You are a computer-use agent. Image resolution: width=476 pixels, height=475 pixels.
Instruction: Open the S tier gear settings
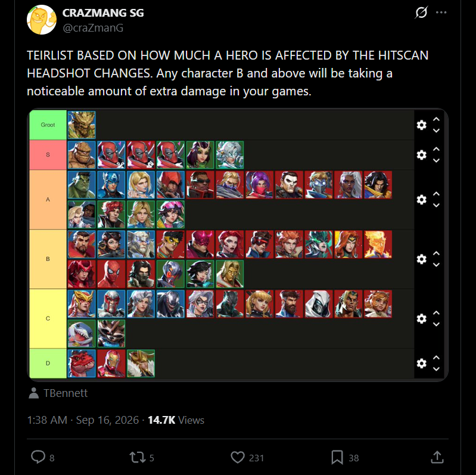coord(421,154)
